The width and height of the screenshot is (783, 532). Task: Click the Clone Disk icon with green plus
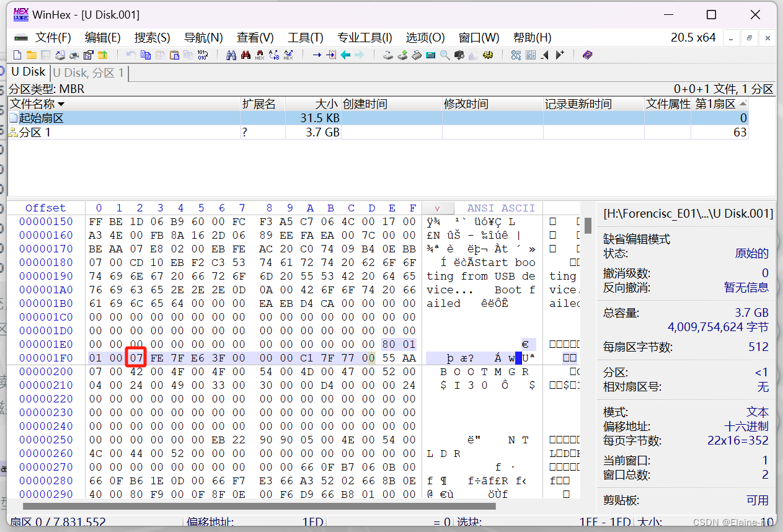pyautogui.click(x=402, y=55)
